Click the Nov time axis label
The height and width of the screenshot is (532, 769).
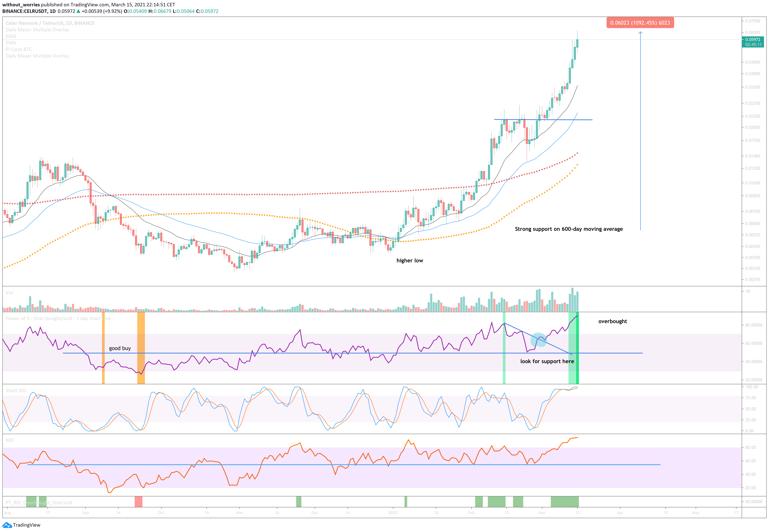pyautogui.click(x=239, y=513)
